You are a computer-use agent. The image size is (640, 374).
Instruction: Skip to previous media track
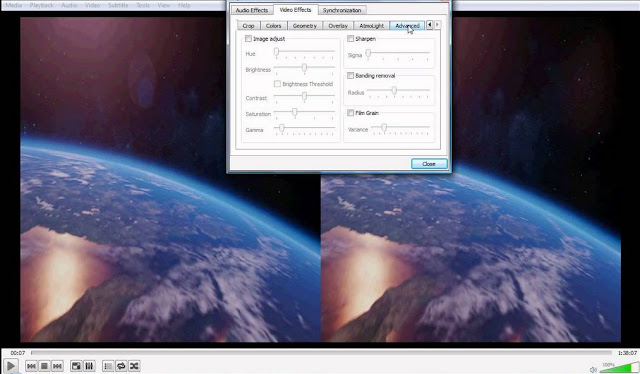coord(31,366)
